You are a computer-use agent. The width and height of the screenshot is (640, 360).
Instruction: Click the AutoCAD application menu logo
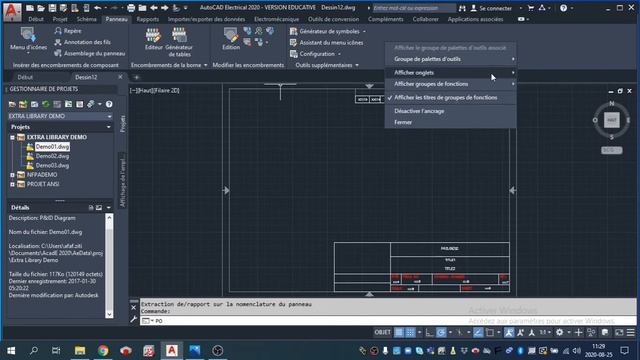[12, 11]
